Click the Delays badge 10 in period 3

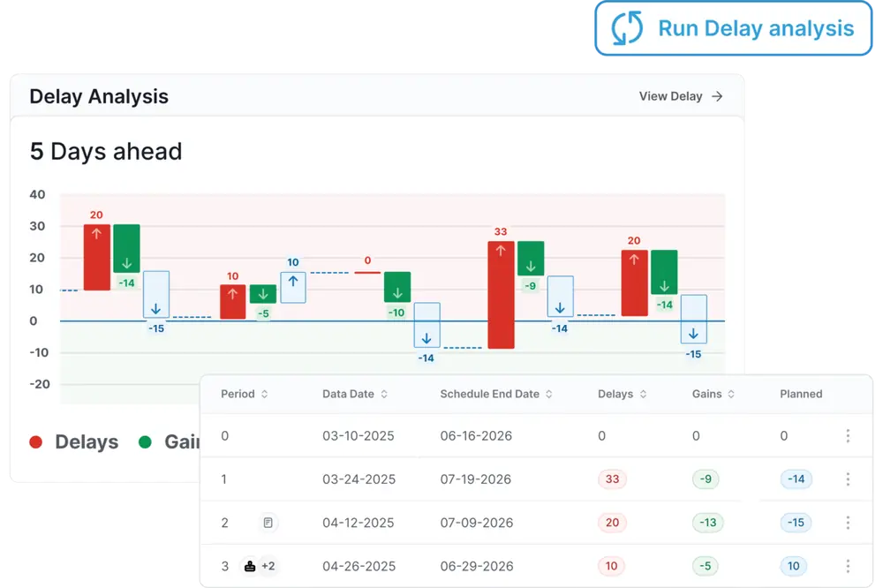tap(612, 566)
